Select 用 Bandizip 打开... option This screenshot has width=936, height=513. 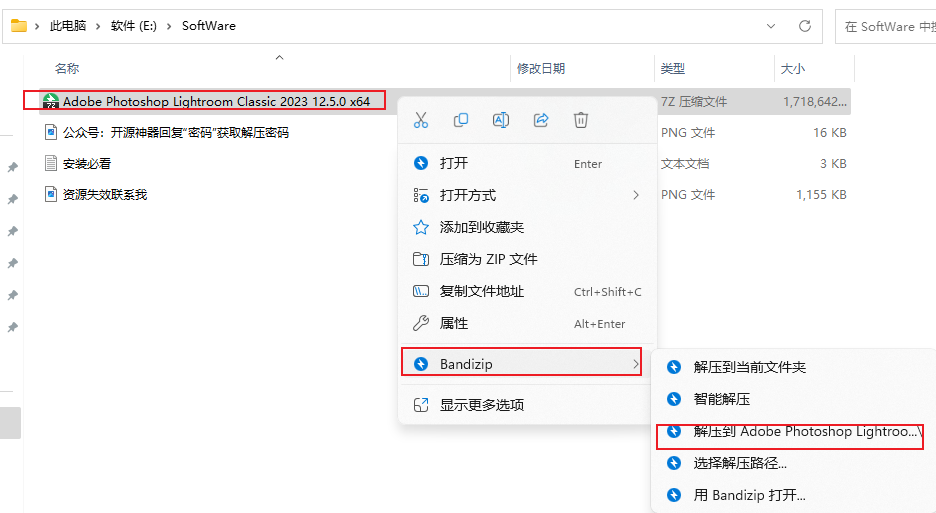[795, 495]
